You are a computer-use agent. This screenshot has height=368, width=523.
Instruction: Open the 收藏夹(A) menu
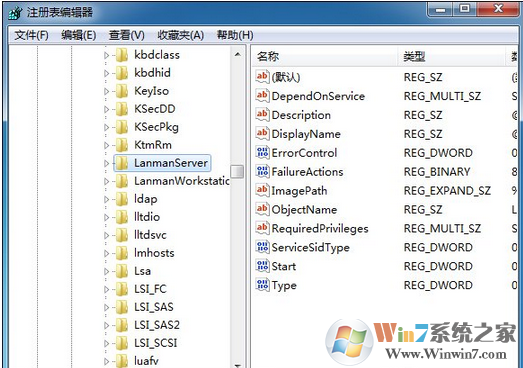pyautogui.click(x=180, y=35)
